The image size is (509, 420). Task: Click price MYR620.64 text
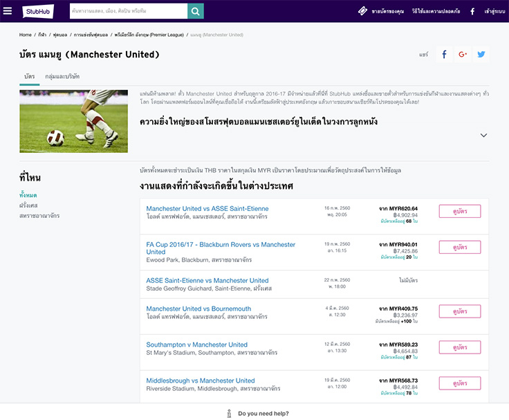pos(403,208)
